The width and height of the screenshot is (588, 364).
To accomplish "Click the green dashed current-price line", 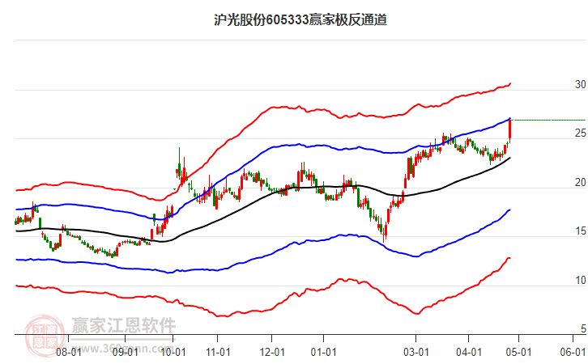I will (x=548, y=121).
